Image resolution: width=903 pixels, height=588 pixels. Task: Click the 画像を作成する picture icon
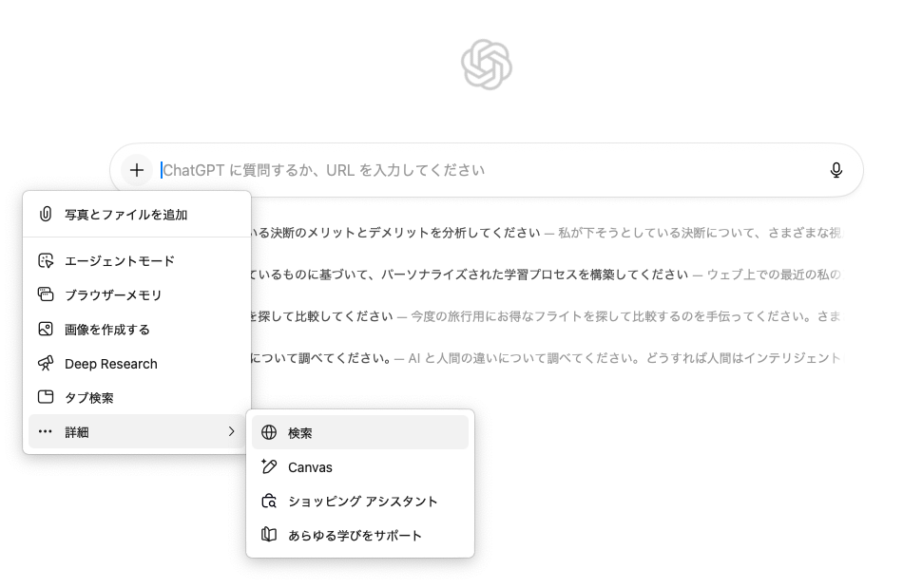(46, 330)
